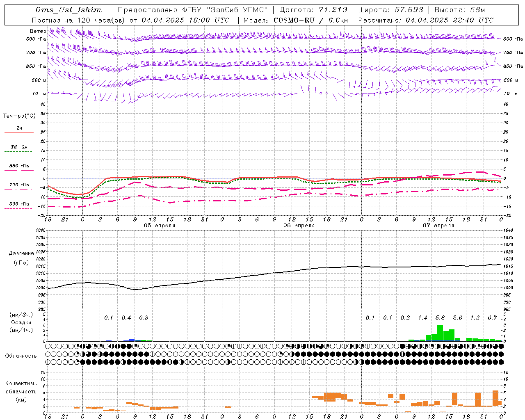Click the 1.4 precipitation total value

[x=422, y=318]
